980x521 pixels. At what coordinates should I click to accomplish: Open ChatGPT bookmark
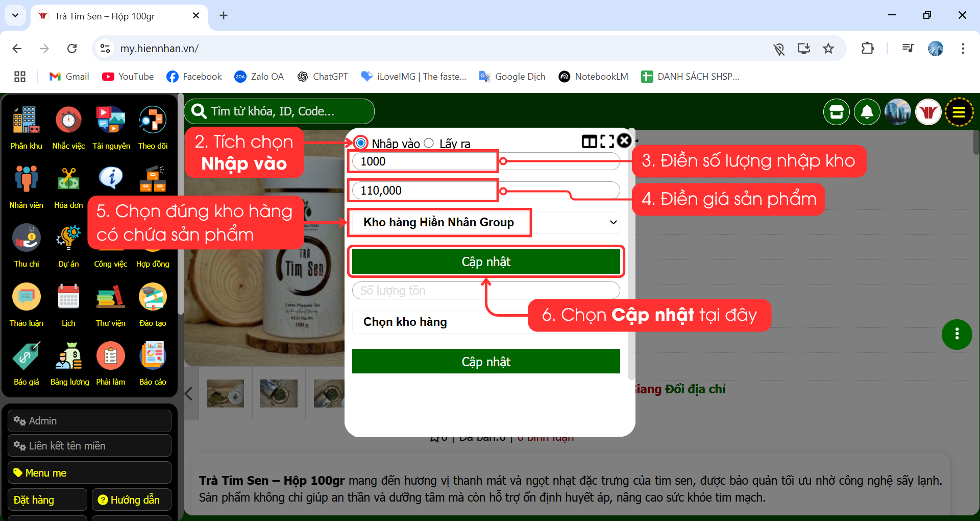coord(323,77)
